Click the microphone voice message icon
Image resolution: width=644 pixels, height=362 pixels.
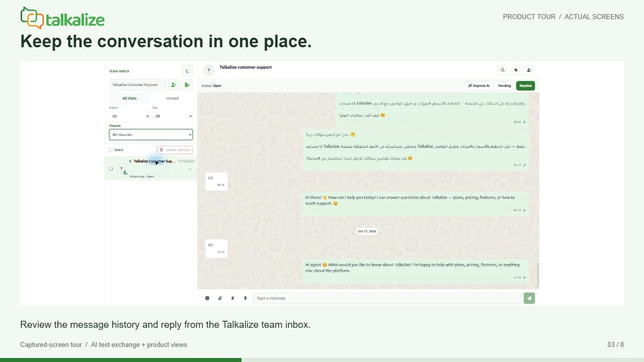coord(246,298)
